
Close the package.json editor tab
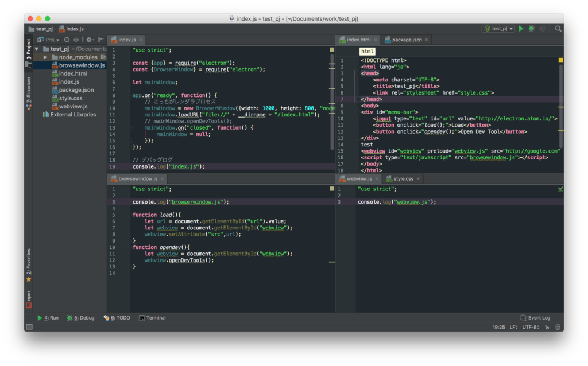click(x=427, y=40)
